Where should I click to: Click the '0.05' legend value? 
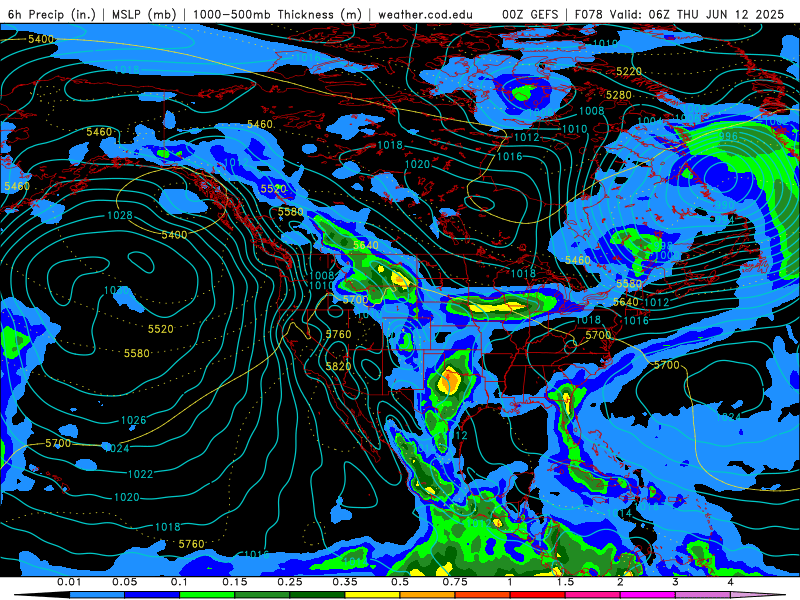click(x=124, y=582)
